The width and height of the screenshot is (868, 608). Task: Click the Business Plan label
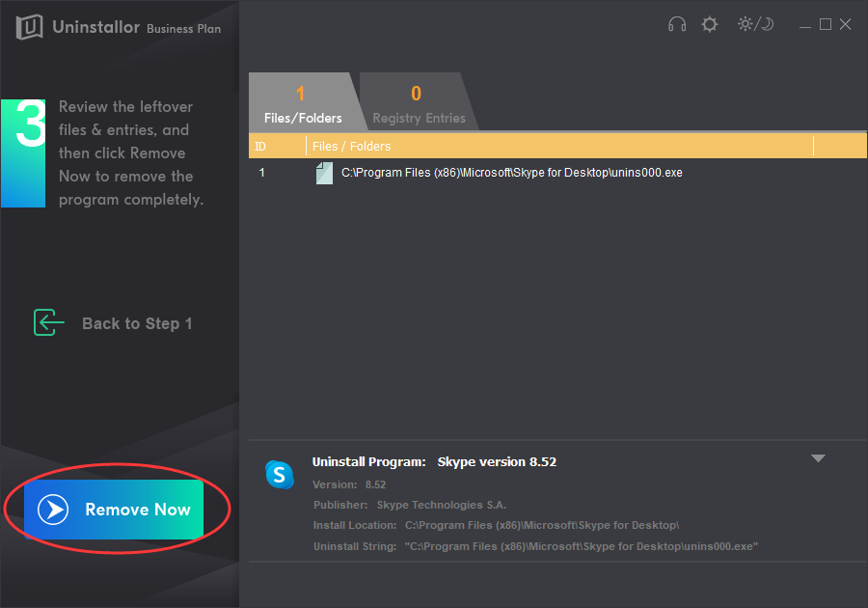[184, 29]
